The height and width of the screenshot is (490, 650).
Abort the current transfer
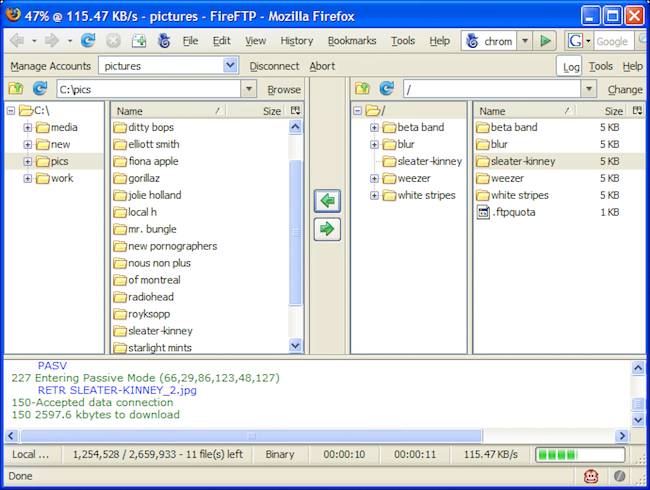click(322, 66)
